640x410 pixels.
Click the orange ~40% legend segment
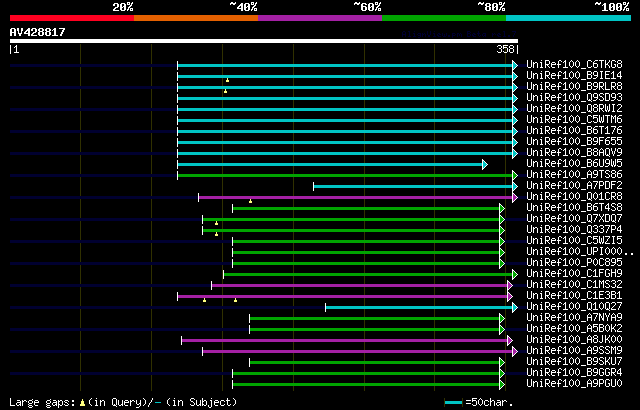[x=196, y=18]
